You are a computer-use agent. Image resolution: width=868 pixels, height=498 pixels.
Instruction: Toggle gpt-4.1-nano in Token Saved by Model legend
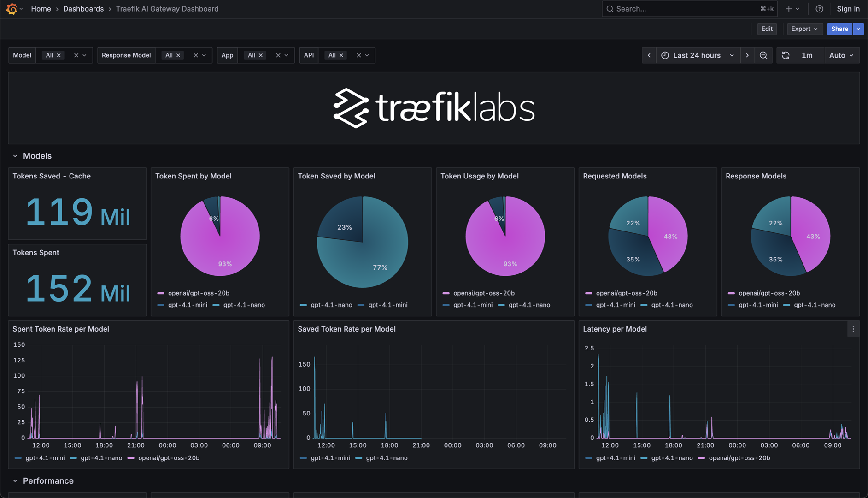click(x=331, y=305)
